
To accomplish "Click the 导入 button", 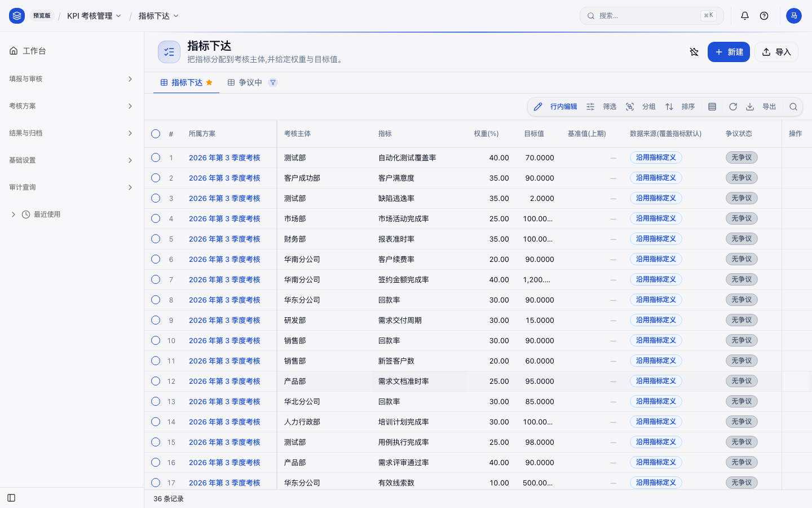I will [776, 52].
